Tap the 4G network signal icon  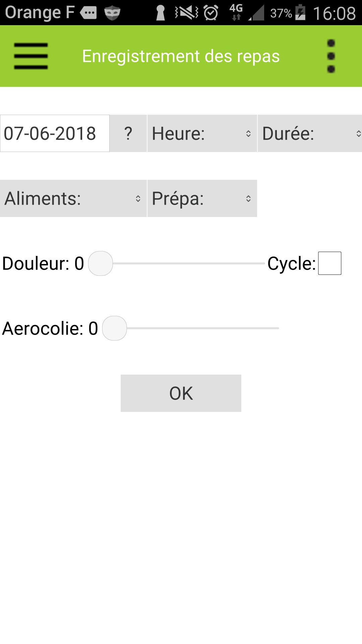coord(236,12)
